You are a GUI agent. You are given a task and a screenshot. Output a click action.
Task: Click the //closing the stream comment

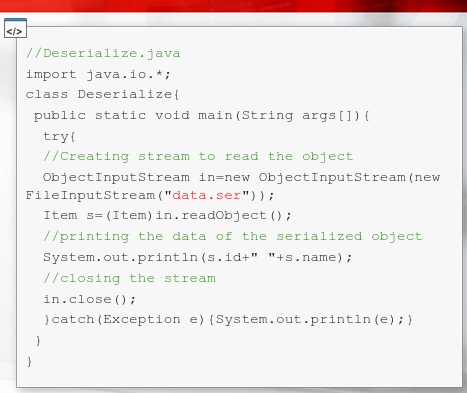click(x=129, y=278)
